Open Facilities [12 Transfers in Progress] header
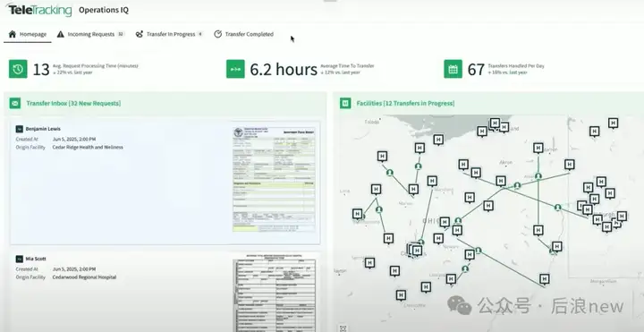 point(405,103)
